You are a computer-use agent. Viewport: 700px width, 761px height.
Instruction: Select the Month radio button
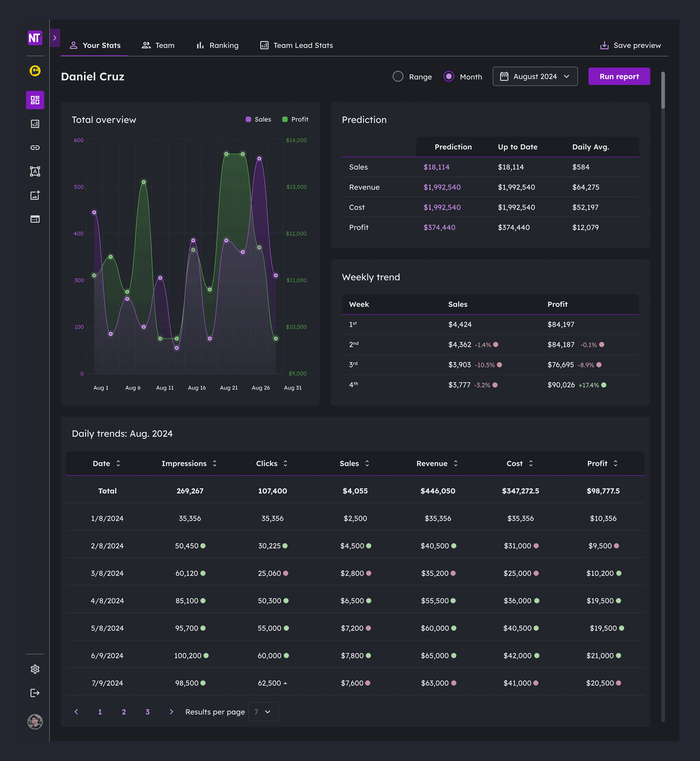(448, 76)
